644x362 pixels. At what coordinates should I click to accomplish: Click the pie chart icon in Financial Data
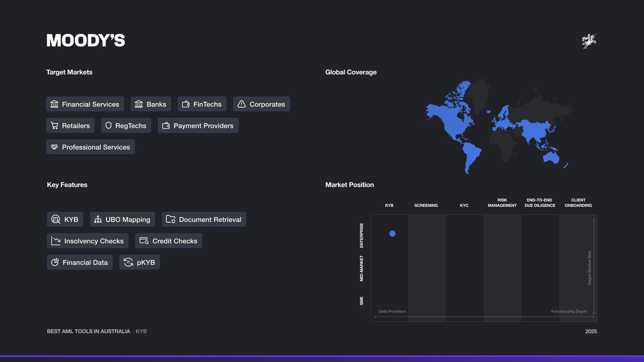[55, 262]
